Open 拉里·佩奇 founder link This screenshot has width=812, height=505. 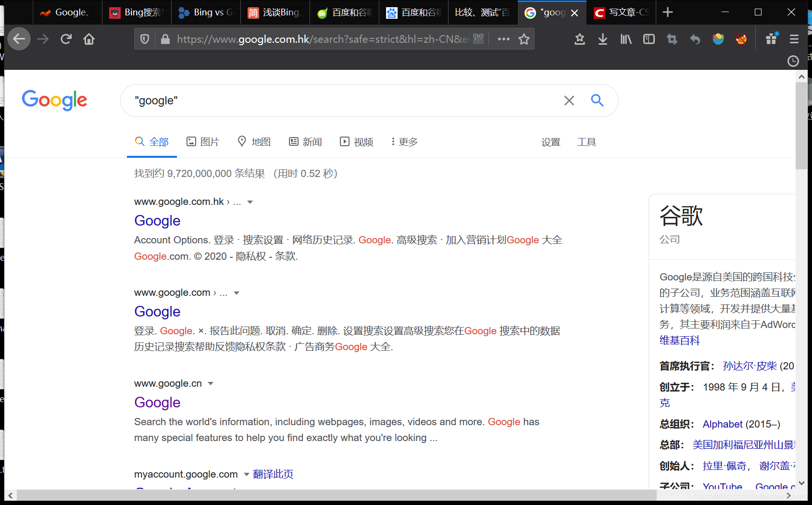point(725,466)
